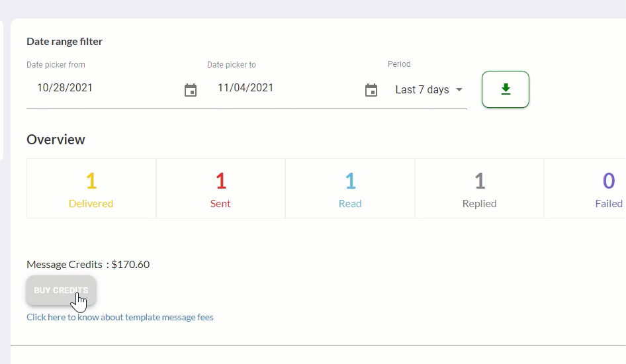This screenshot has width=626, height=364.
Task: Select the Read stat card
Action: point(350,189)
